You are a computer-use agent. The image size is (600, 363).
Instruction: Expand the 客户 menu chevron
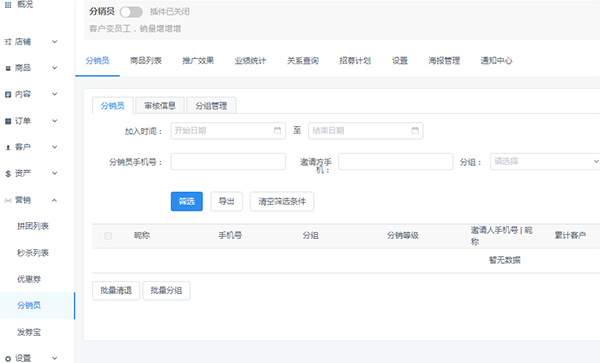55,147
